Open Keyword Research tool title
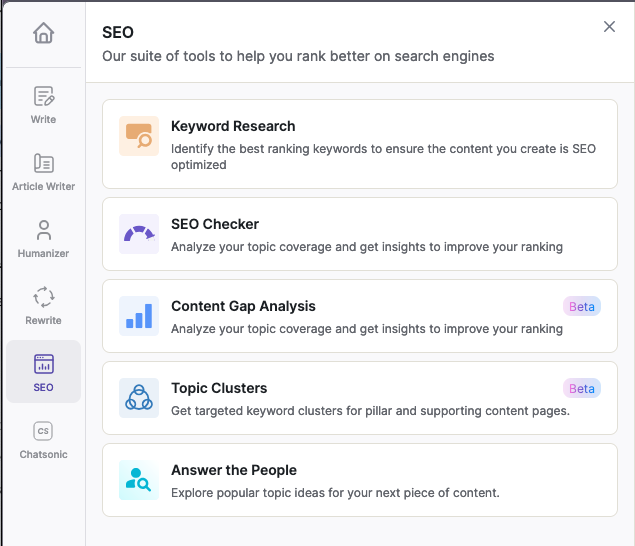 233,126
